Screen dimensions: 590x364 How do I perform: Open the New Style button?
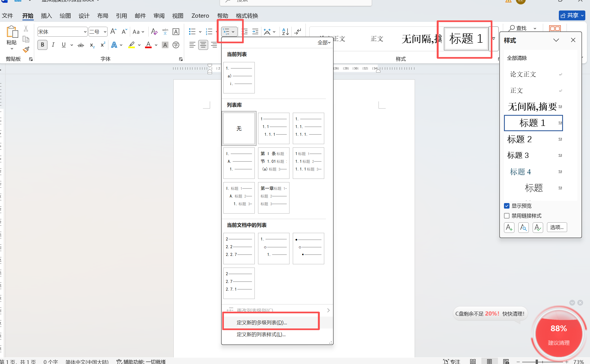[509, 228]
